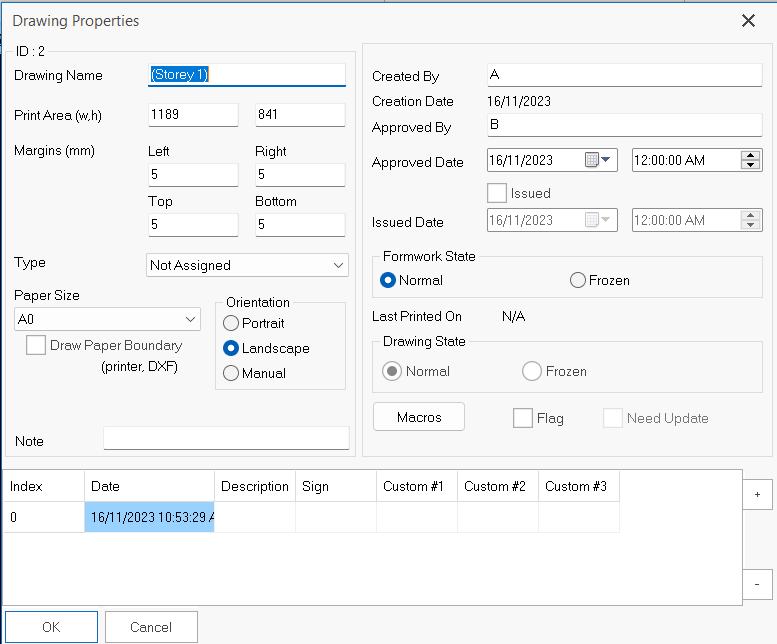This screenshot has height=644, width=777.
Task: Toggle the Flag checkbox
Action: [x=522, y=418]
